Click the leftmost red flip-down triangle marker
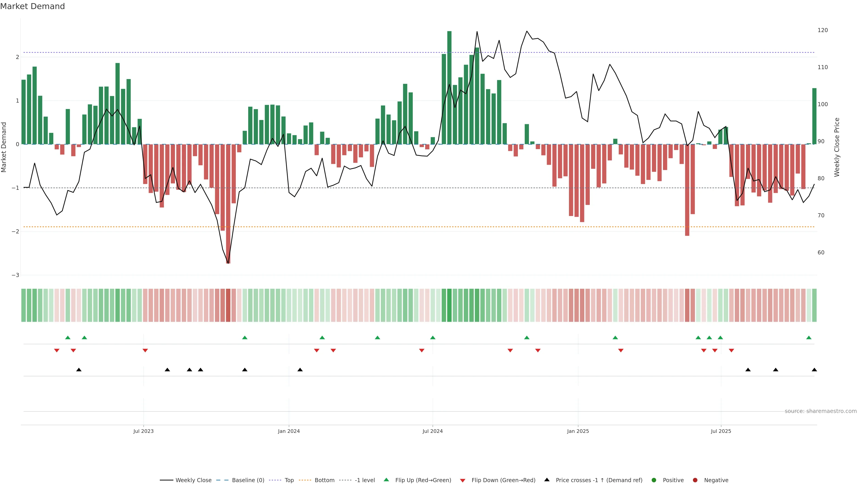This screenshot has width=868, height=488. [57, 351]
